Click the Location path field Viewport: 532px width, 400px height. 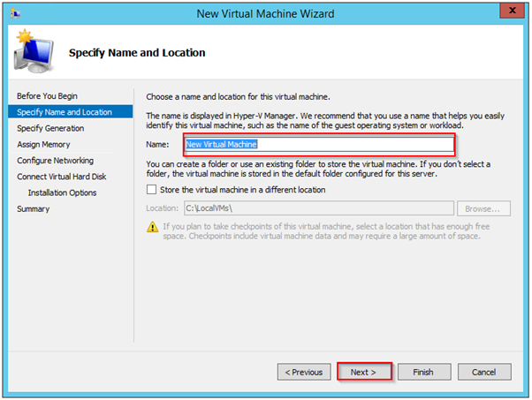(x=318, y=208)
